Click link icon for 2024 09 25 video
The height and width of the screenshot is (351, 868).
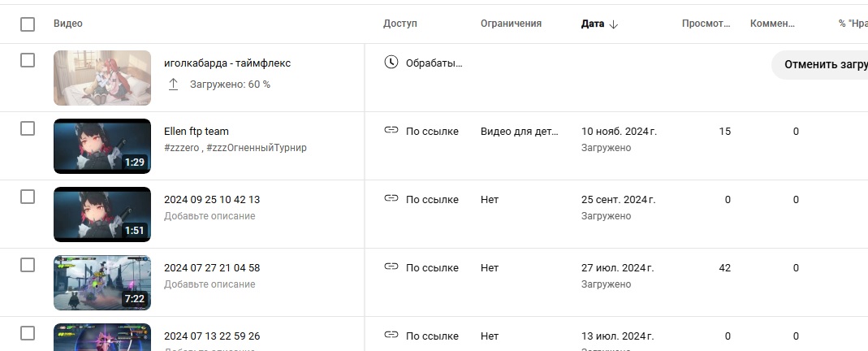391,199
